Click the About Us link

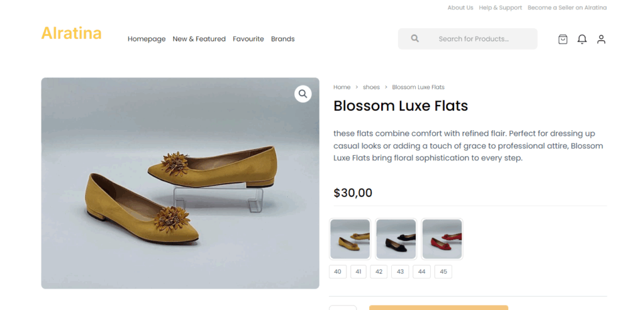click(x=460, y=8)
